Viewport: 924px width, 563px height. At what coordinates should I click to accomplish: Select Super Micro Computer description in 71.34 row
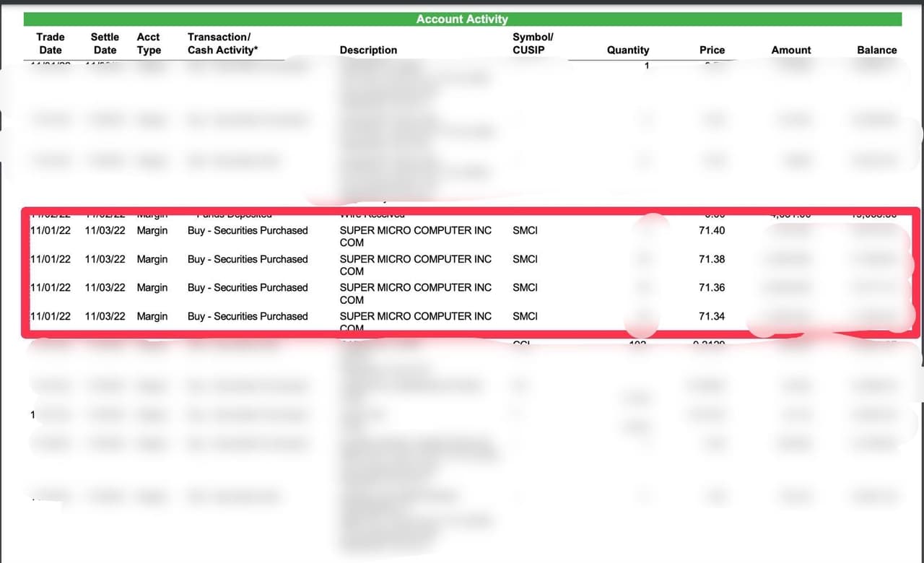pos(415,316)
